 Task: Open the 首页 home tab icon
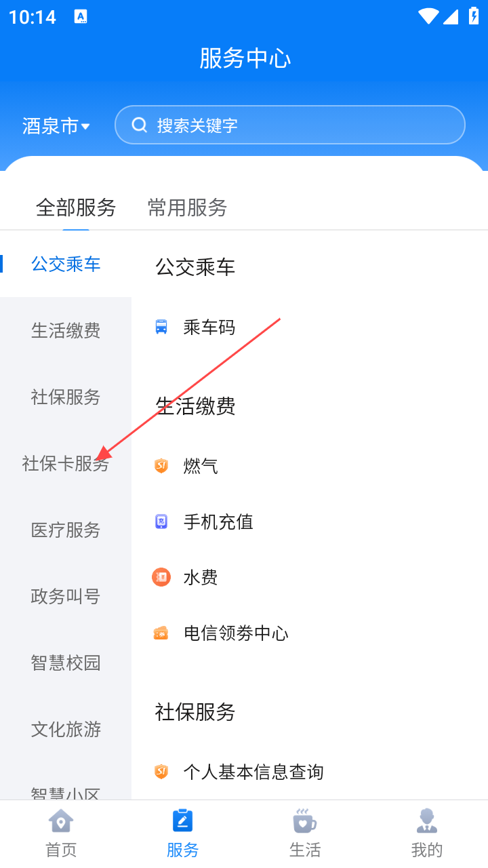click(x=61, y=821)
